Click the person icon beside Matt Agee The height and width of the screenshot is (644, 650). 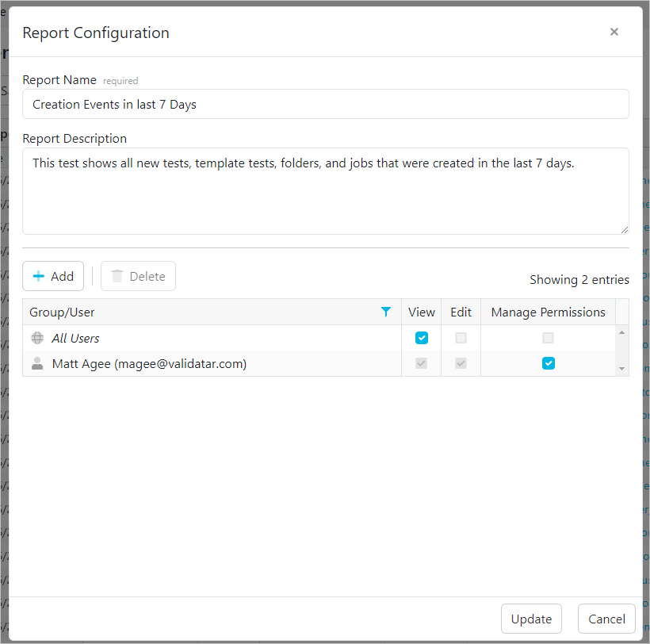37,364
